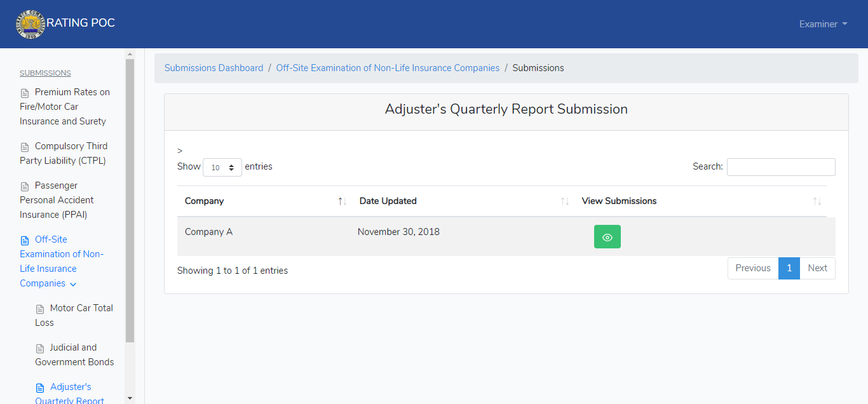The height and width of the screenshot is (404, 868).
Task: Collapse Off-Site Examination sidebar chevron
Action: point(73,285)
